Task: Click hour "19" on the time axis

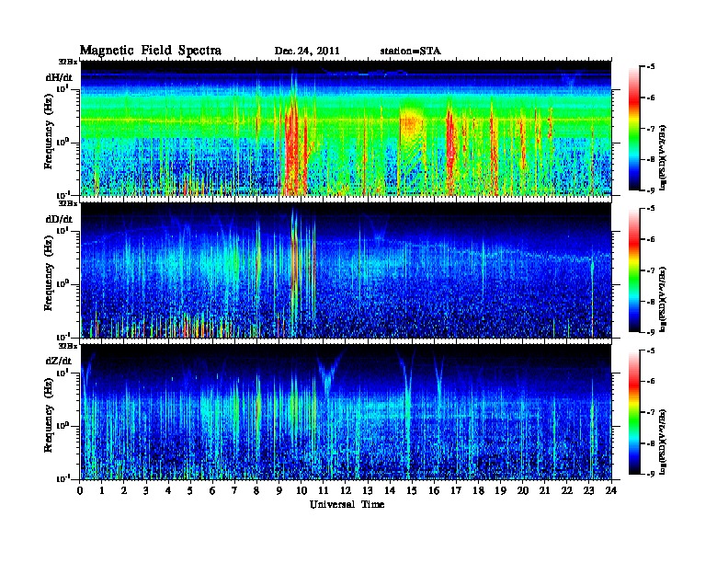Action: point(500,491)
